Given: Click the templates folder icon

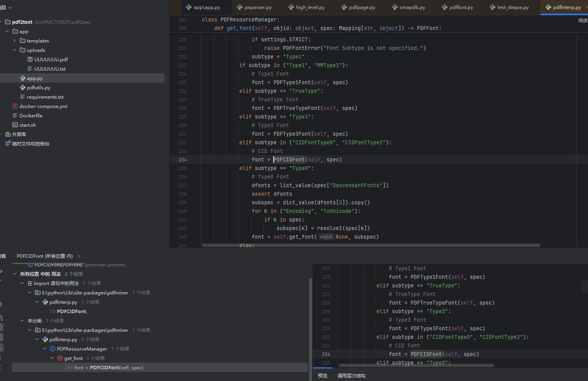Looking at the screenshot, I should [x=23, y=41].
